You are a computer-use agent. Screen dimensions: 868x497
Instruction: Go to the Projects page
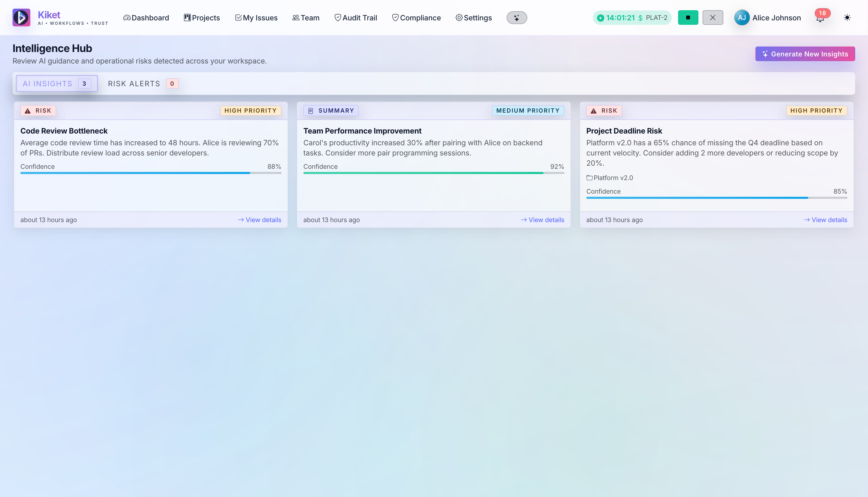tap(202, 18)
